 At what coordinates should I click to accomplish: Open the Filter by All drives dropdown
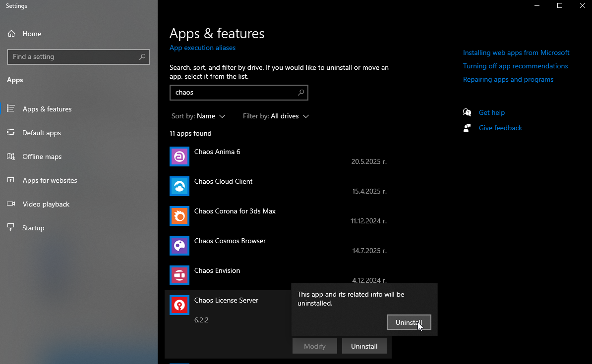(276, 116)
